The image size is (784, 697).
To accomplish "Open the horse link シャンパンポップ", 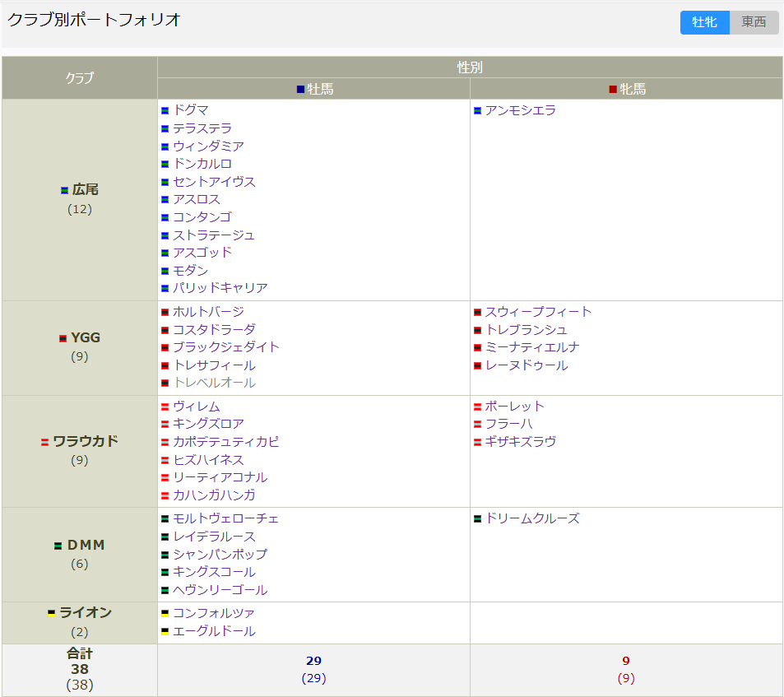I will pos(220,555).
